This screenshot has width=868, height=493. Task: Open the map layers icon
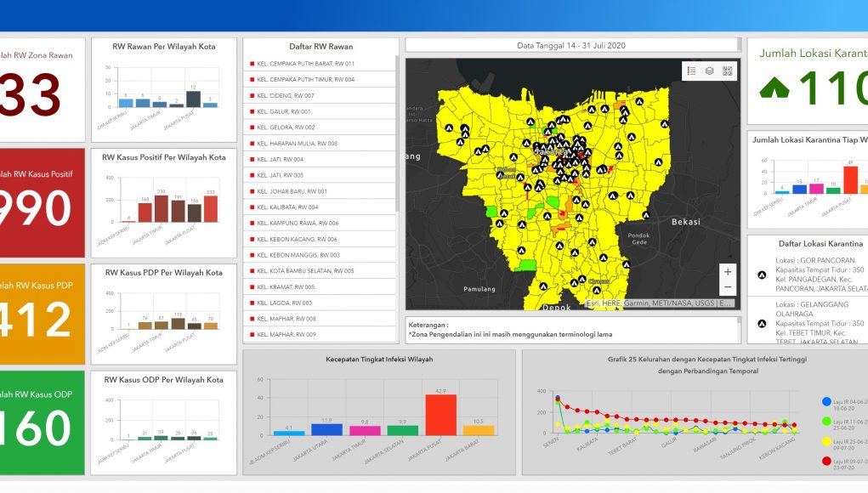[x=709, y=71]
